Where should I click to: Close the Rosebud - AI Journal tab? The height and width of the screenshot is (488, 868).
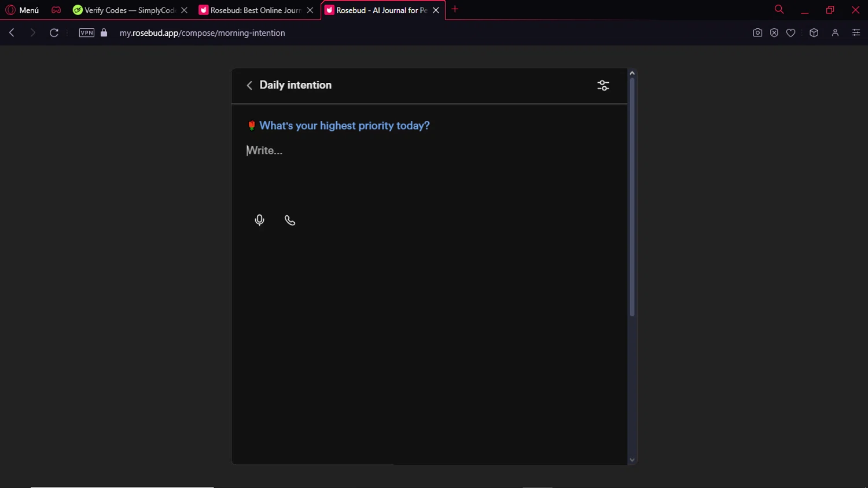pos(436,10)
